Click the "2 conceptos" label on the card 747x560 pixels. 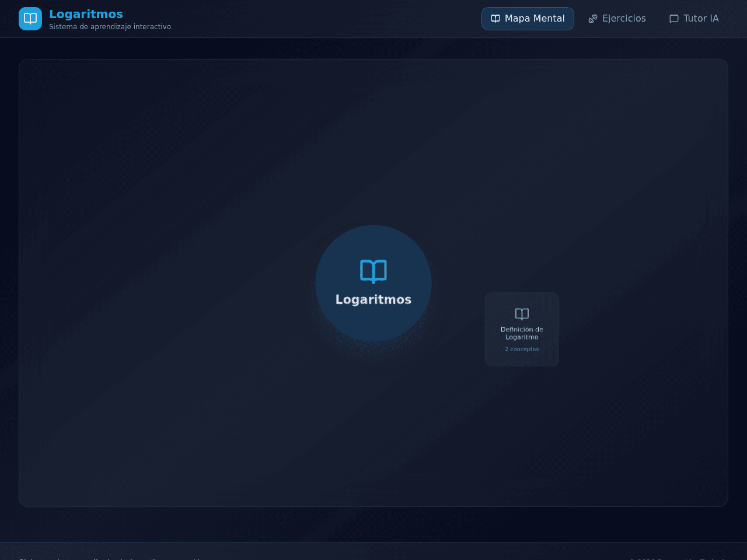point(522,349)
